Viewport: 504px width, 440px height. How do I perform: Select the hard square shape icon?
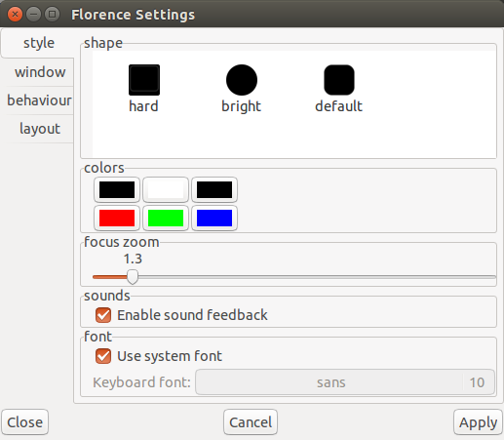click(144, 80)
